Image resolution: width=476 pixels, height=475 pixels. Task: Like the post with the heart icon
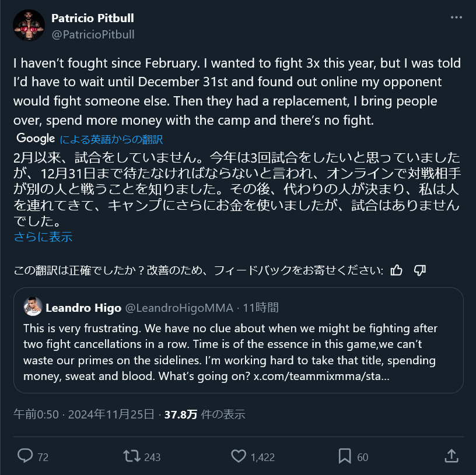[239, 456]
